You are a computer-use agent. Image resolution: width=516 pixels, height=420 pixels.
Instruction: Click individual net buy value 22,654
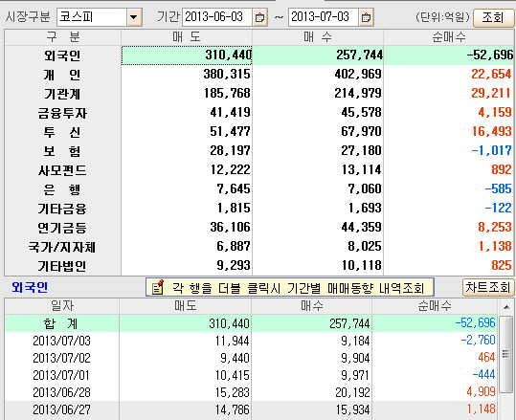point(492,74)
